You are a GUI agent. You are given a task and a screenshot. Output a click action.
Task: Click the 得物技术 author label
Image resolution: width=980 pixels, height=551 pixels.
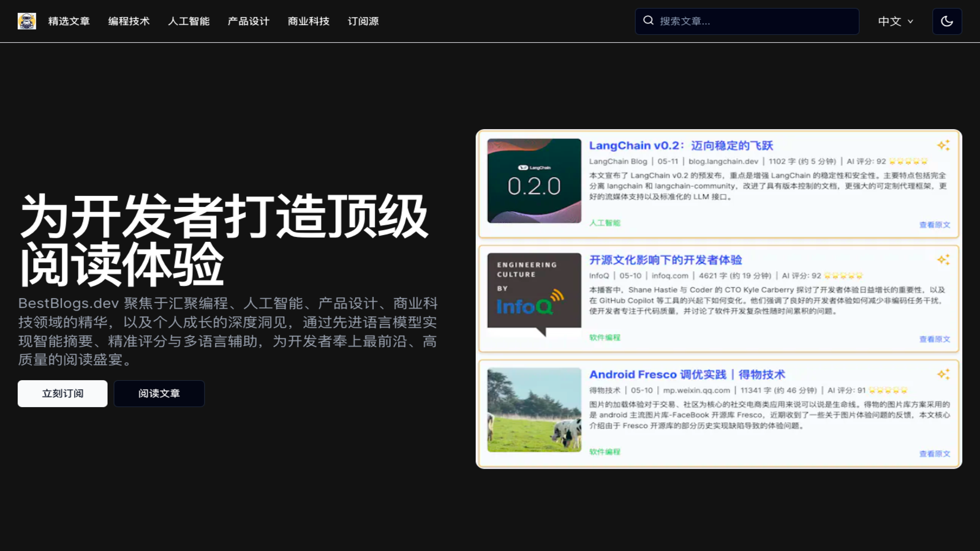[605, 391]
